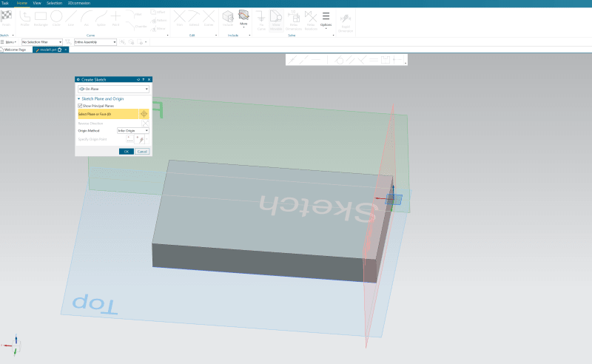Image resolution: width=592 pixels, height=364 pixels.
Task: Click the parallel constraint icon
Action: pos(351,60)
